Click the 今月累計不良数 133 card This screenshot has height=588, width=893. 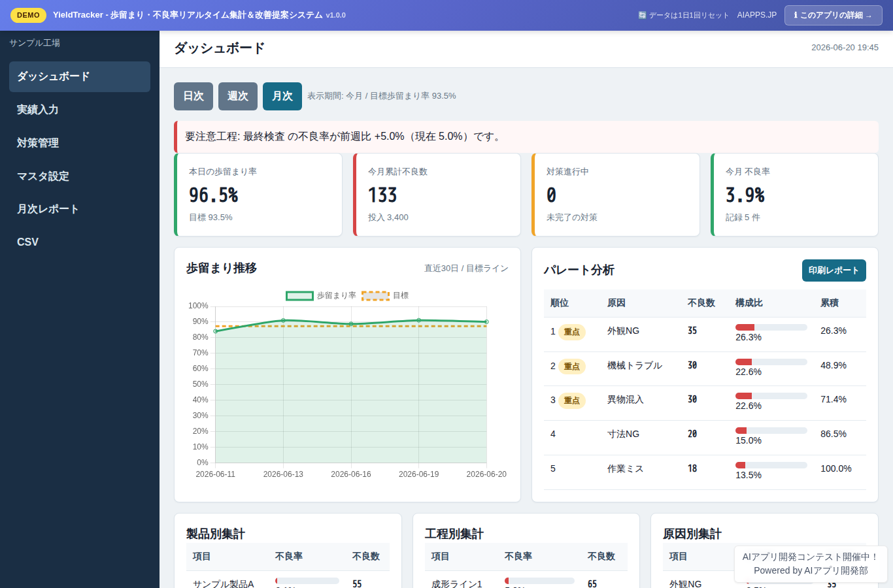tap(437, 195)
